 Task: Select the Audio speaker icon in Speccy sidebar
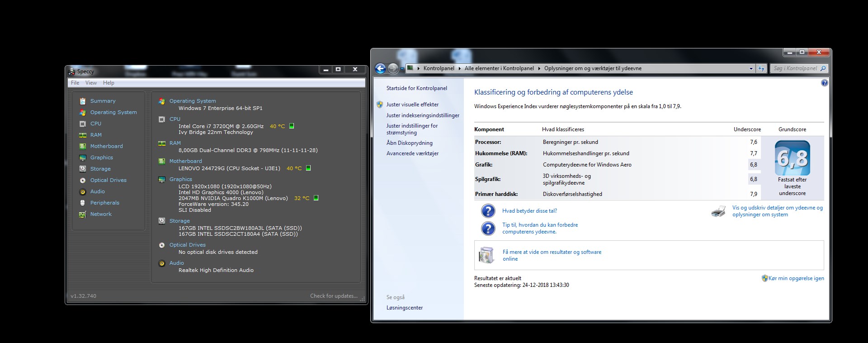point(83,191)
